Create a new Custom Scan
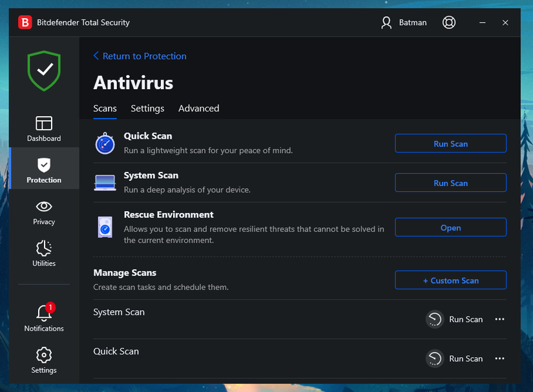Image resolution: width=533 pixels, height=392 pixels. 450,280
